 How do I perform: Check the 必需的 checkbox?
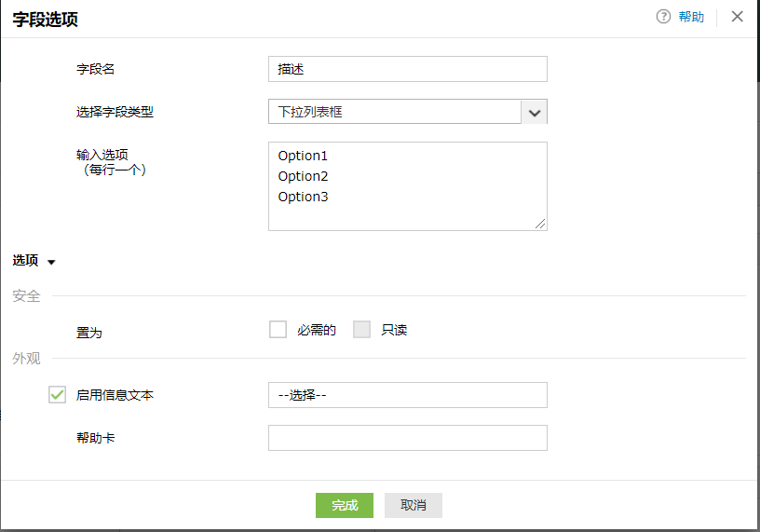(278, 329)
